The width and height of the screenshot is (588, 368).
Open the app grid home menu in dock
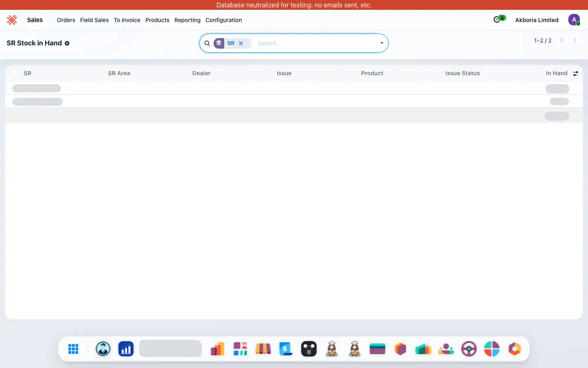(73, 349)
